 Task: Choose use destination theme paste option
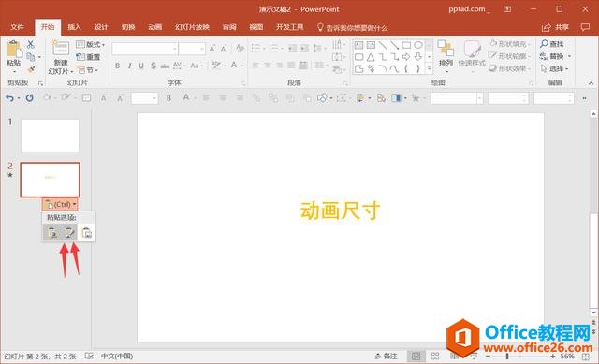[52, 233]
